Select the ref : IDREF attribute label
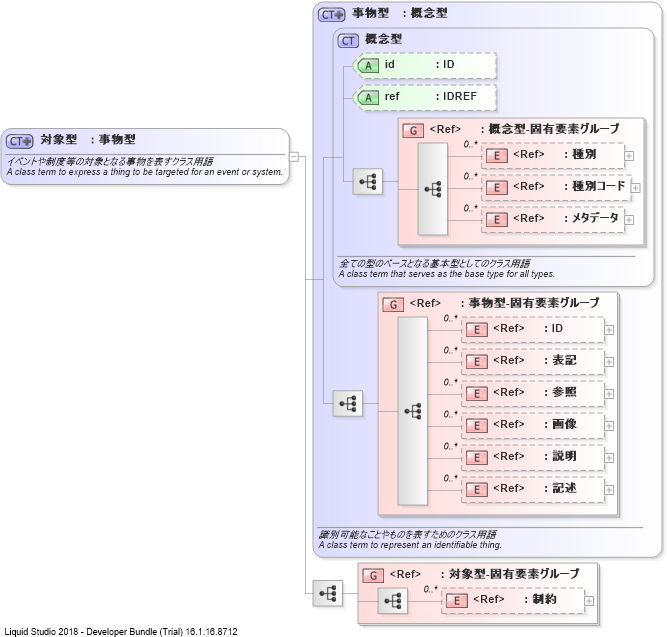The height and width of the screenshot is (637, 667). (x=430, y=96)
